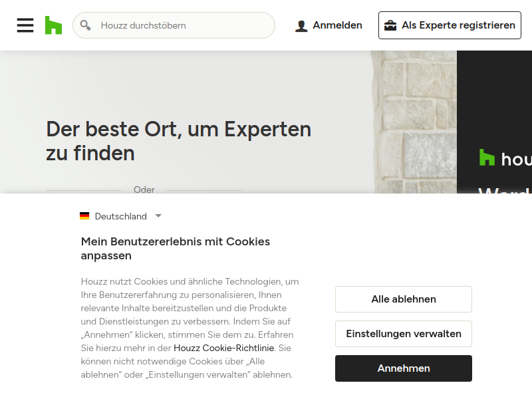Click the magnifying glass search icon
Viewport: 532px width, 399px height.
pos(85,25)
